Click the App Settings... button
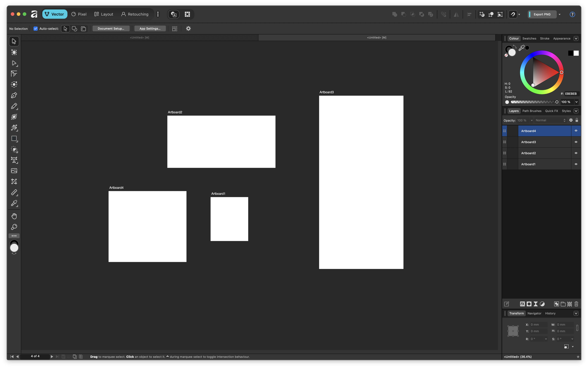The image size is (588, 368). tap(150, 28)
